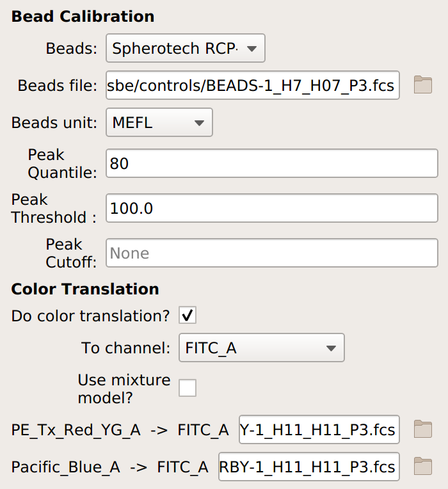Select the empty Peak Cutoff field
The image size is (448, 489).
272,253
